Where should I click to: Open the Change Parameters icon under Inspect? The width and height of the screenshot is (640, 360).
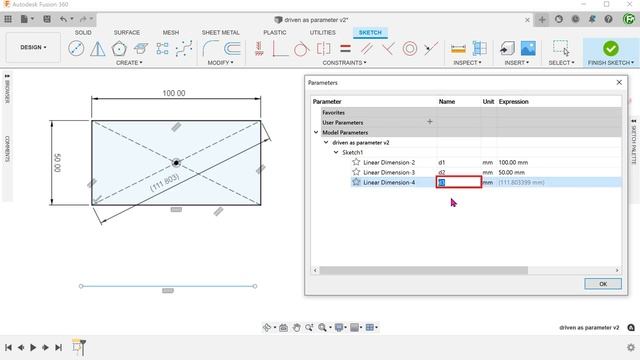click(x=480, y=49)
